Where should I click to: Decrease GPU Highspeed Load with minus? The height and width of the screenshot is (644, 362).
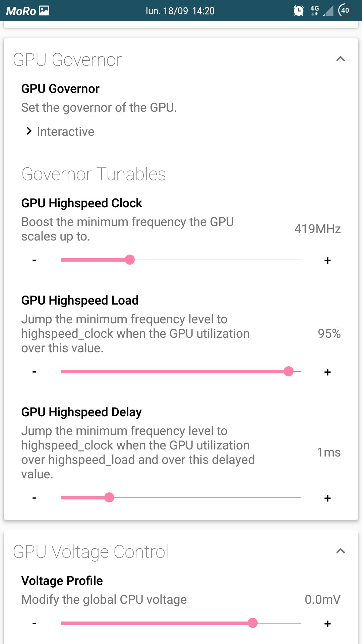point(34,372)
